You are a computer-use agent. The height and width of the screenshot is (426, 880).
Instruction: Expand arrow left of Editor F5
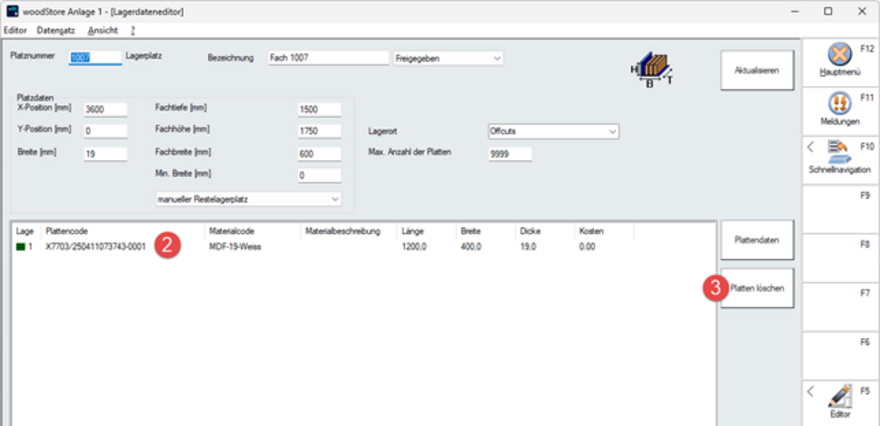tap(810, 392)
